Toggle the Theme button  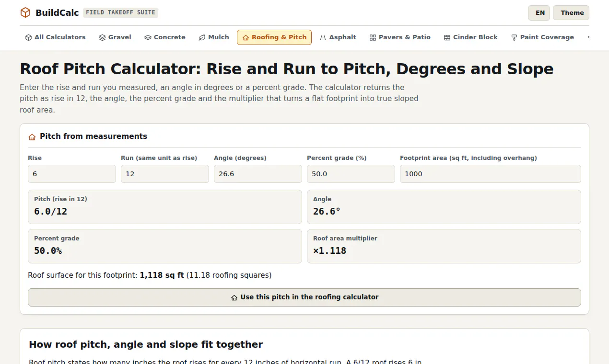[x=571, y=13]
